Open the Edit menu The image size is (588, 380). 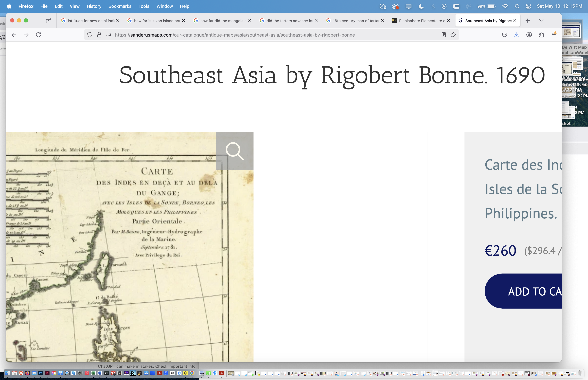pyautogui.click(x=59, y=6)
